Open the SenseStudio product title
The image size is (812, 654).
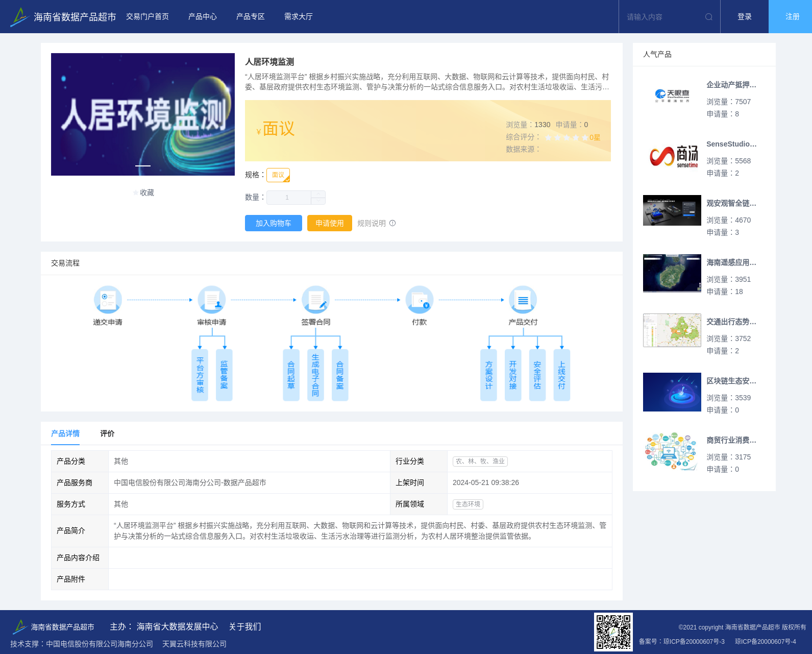tap(731, 144)
